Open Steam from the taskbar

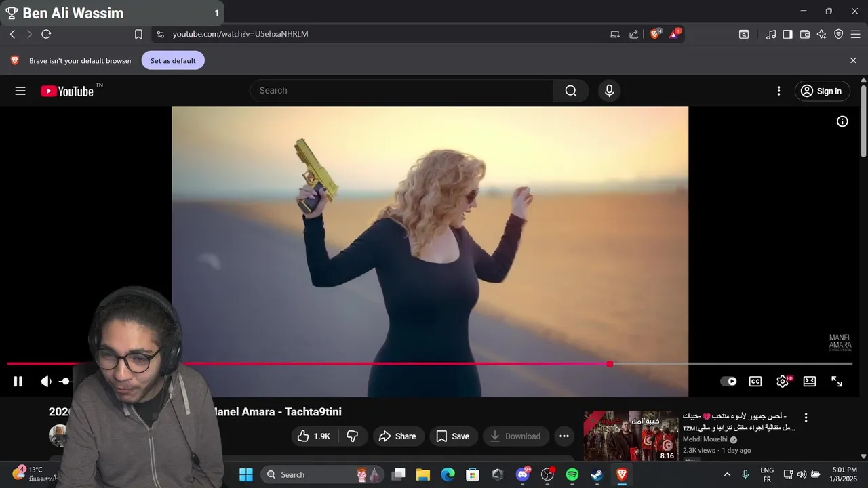pyautogui.click(x=597, y=474)
